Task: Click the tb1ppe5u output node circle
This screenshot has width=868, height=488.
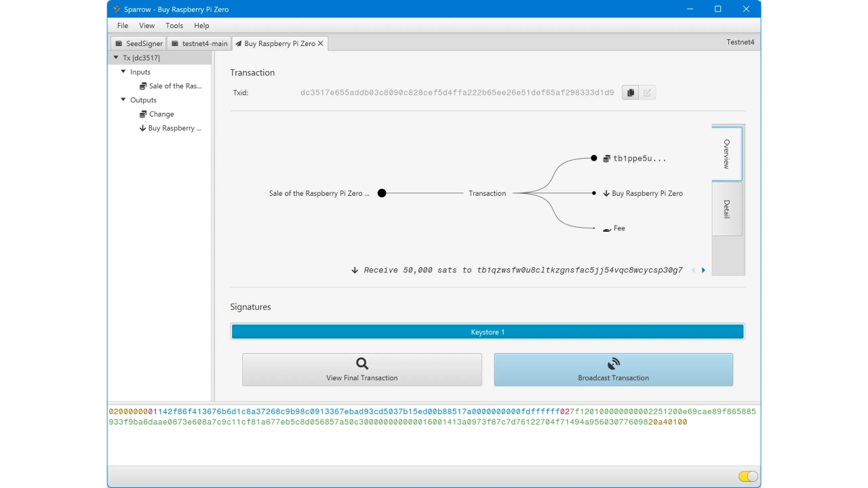Action: tap(594, 158)
